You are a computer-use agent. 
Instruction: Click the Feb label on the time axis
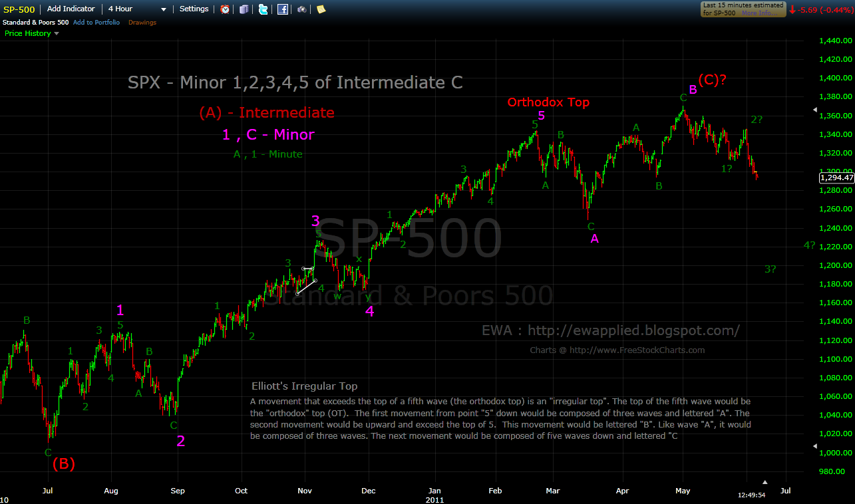[495, 491]
